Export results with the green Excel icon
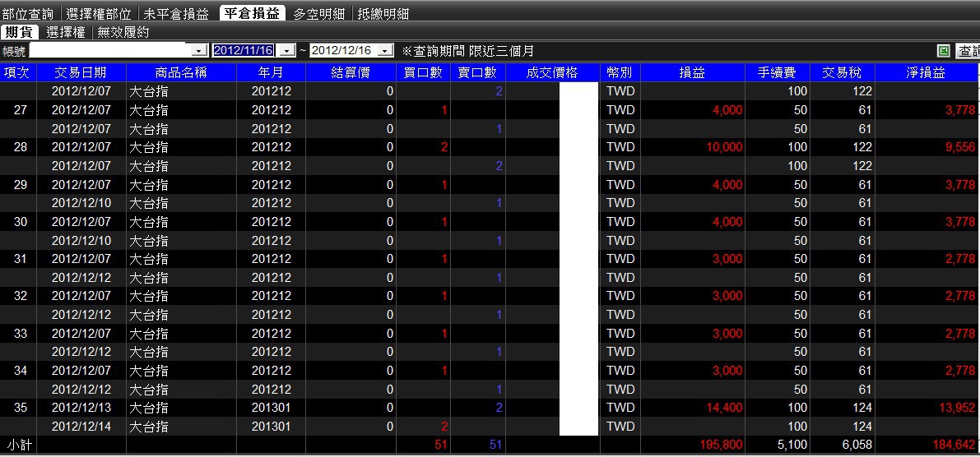The width and height of the screenshot is (980, 457). [x=944, y=51]
